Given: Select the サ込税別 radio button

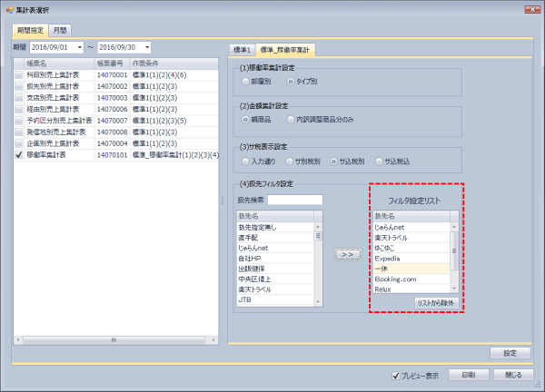Looking at the screenshot, I should (x=333, y=162).
